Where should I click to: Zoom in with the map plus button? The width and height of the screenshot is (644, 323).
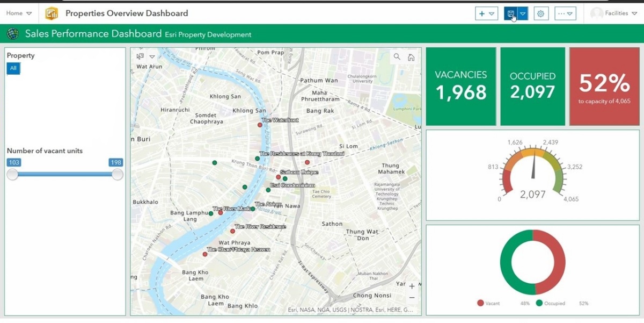pyautogui.click(x=412, y=286)
